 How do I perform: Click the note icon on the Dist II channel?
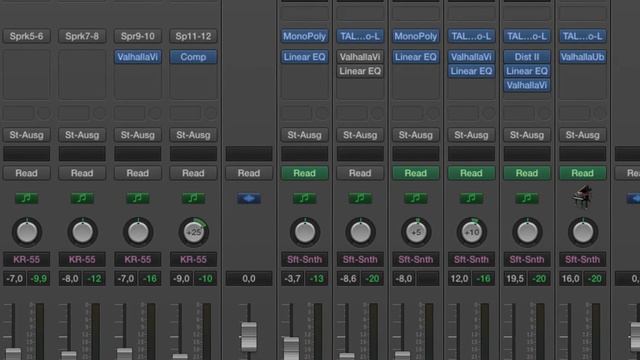(527, 198)
